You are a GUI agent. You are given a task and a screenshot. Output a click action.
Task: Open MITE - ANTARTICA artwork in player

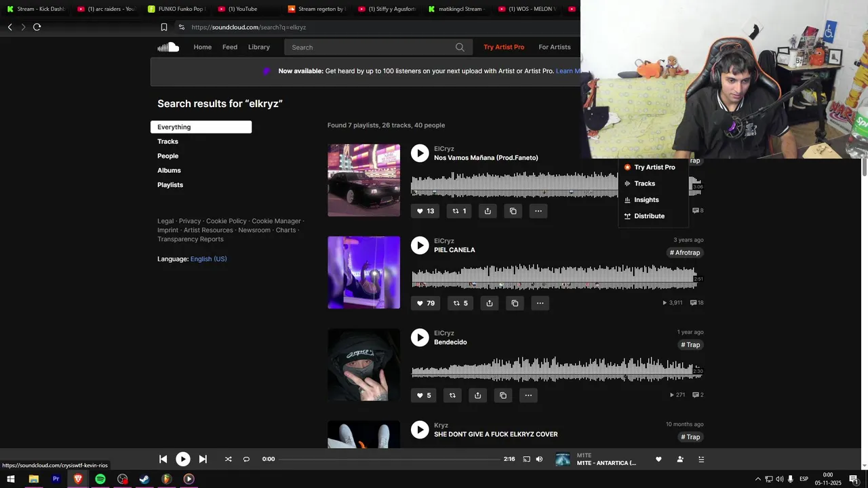point(563,459)
